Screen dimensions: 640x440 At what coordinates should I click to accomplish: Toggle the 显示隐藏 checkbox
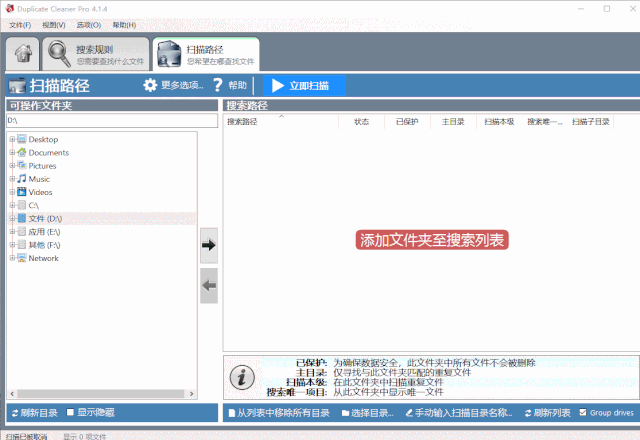(x=70, y=412)
